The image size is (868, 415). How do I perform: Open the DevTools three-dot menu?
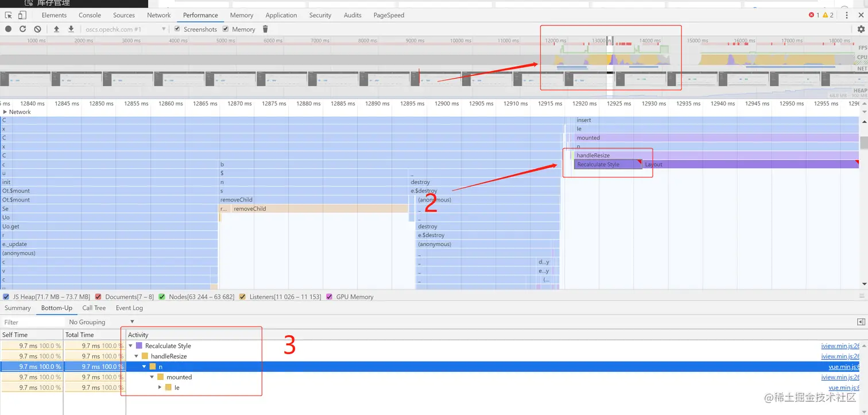point(846,15)
